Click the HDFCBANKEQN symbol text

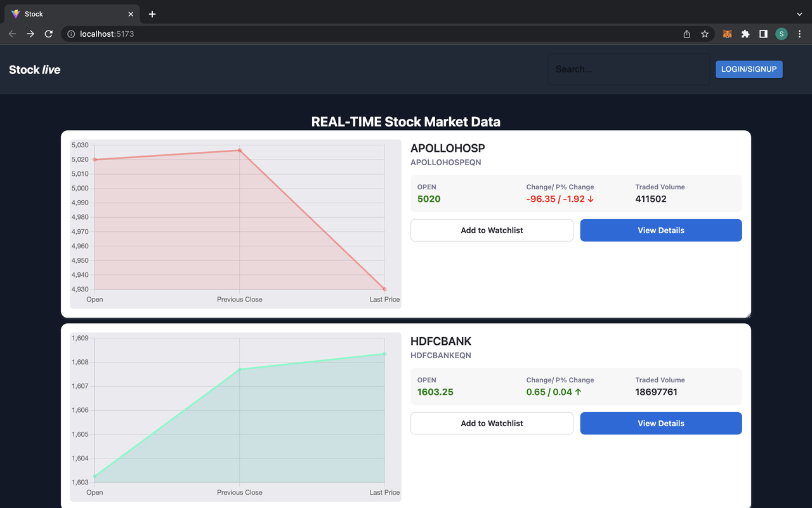pyautogui.click(x=441, y=356)
